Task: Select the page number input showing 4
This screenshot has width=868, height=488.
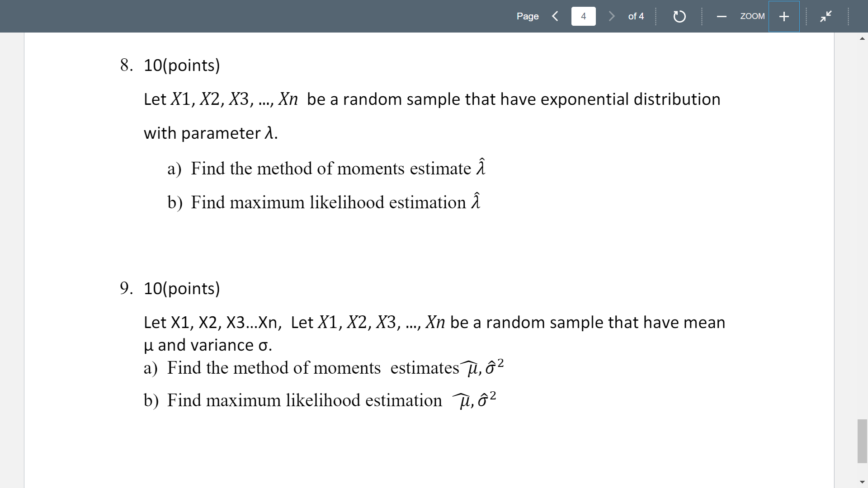Action: (583, 16)
